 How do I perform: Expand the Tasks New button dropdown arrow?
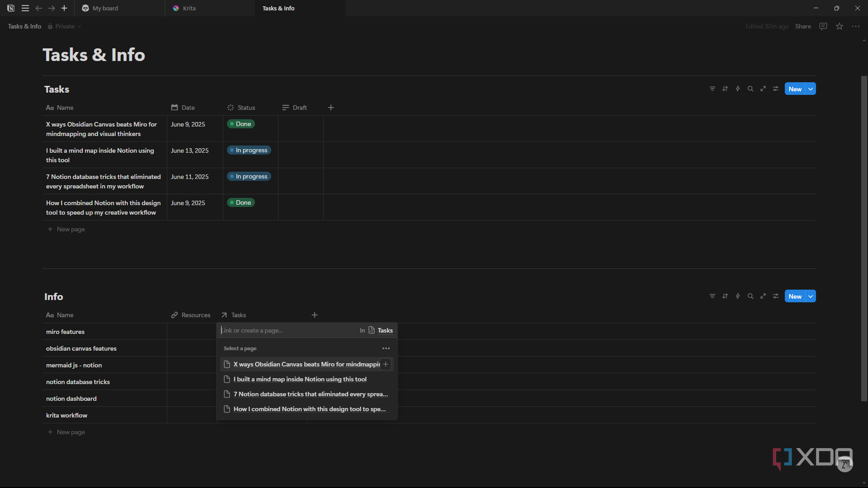[x=811, y=89]
